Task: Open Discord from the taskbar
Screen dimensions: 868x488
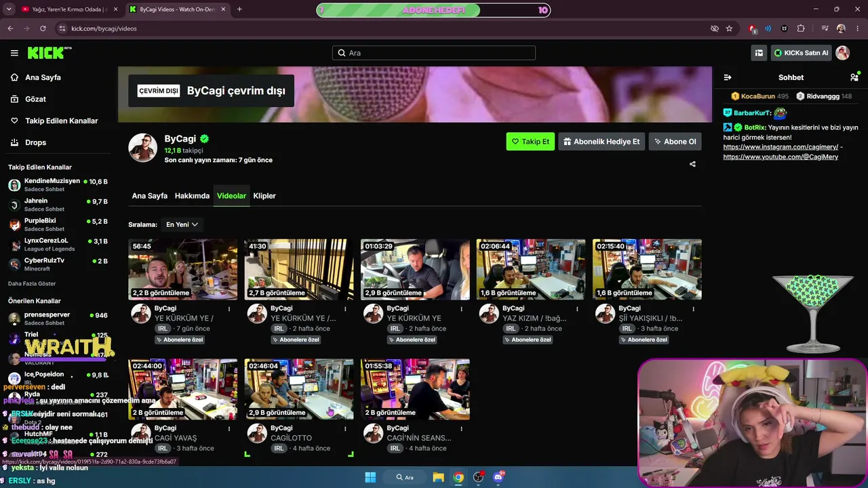Action: click(x=498, y=477)
